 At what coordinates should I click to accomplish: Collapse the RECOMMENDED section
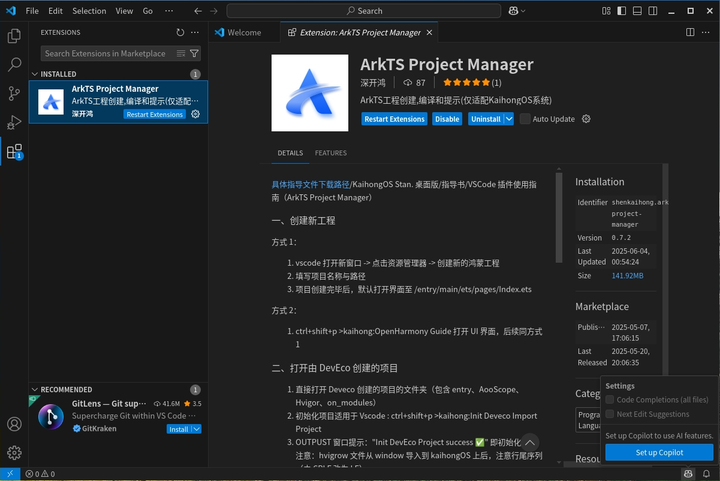click(35, 389)
